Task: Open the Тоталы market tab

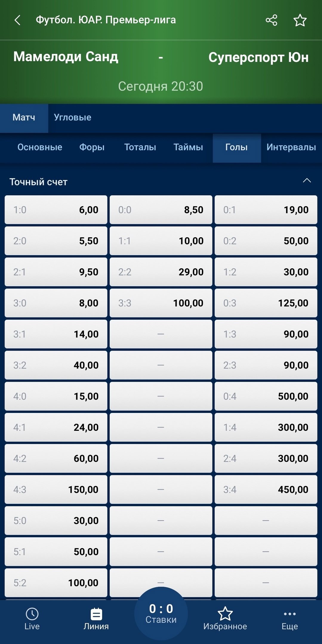Action: point(140,147)
